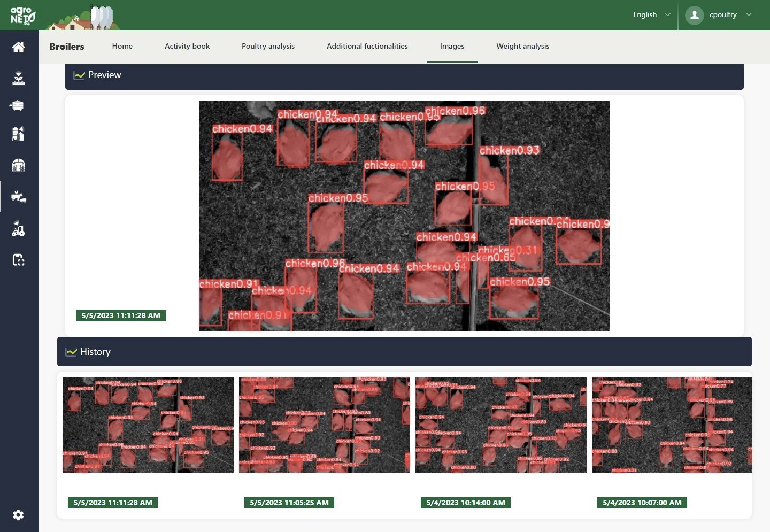Viewport: 770px width, 532px height.
Task: Click the home icon in the sidebar
Action: (x=19, y=47)
